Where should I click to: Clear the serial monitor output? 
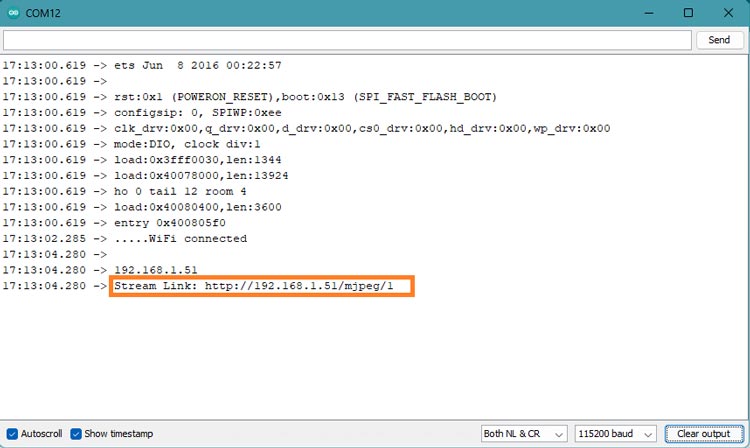tap(704, 434)
